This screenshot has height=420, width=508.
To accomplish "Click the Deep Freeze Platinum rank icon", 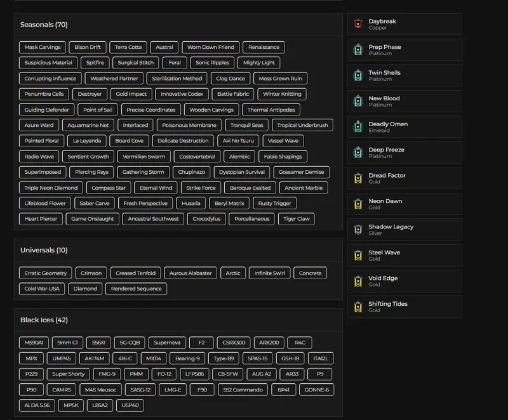I will 358,153.
